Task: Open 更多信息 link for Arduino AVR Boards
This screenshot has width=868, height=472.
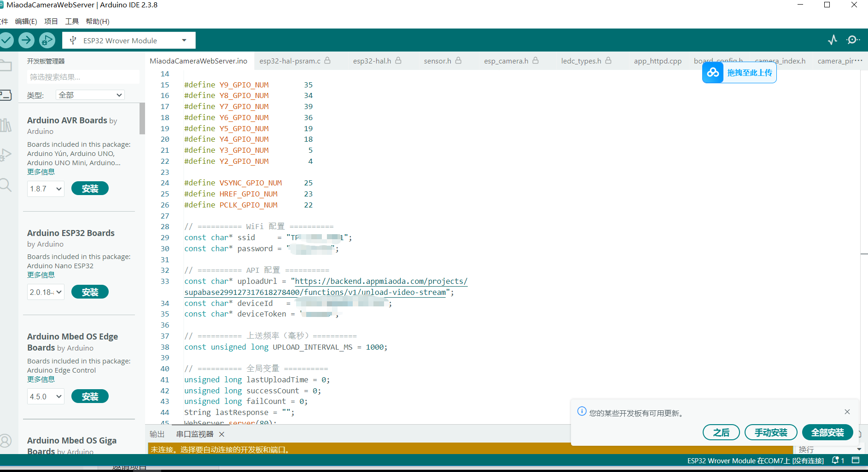Action: tap(41, 172)
